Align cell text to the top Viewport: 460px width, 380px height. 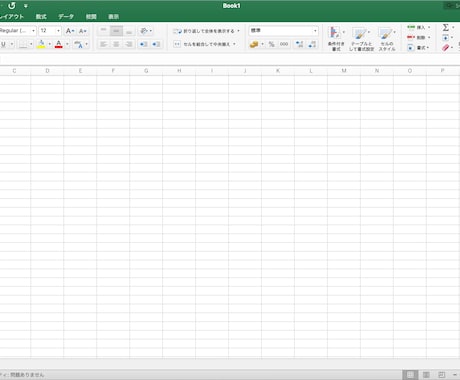pos(104,31)
